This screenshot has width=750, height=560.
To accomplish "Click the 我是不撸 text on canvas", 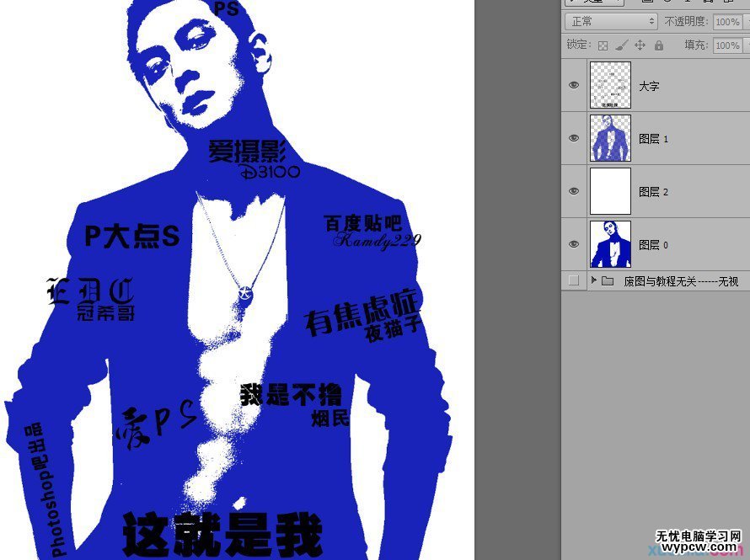I will pyautogui.click(x=291, y=395).
